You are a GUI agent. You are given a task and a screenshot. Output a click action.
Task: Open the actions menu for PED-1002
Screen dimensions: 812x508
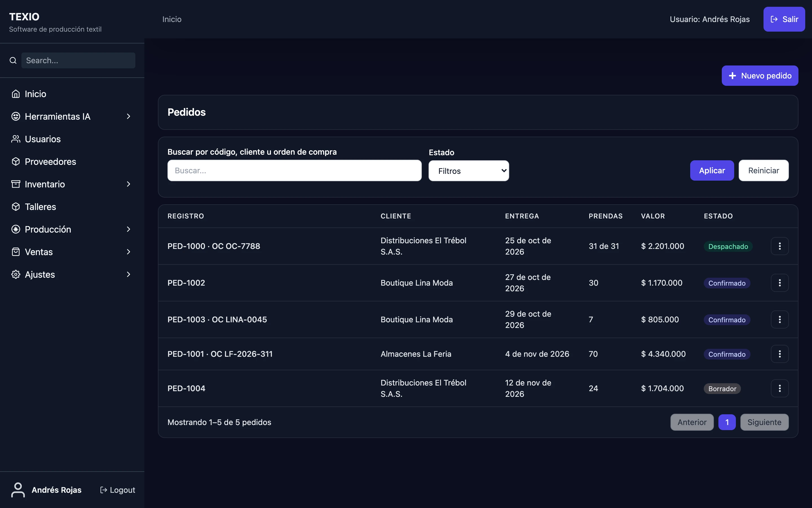[x=780, y=283]
